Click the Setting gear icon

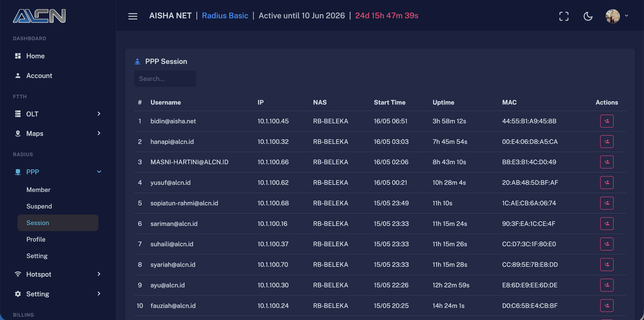tap(18, 294)
